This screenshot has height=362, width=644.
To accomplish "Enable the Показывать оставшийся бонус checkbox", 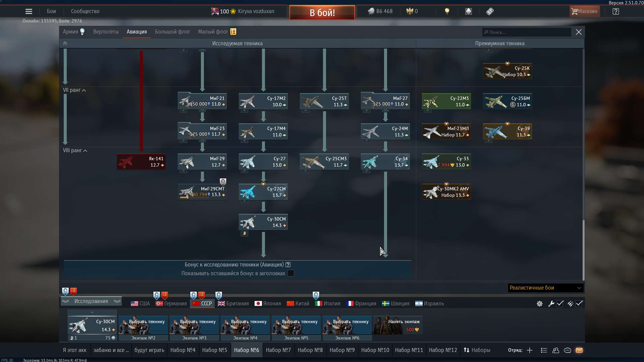I will pyautogui.click(x=290, y=273).
